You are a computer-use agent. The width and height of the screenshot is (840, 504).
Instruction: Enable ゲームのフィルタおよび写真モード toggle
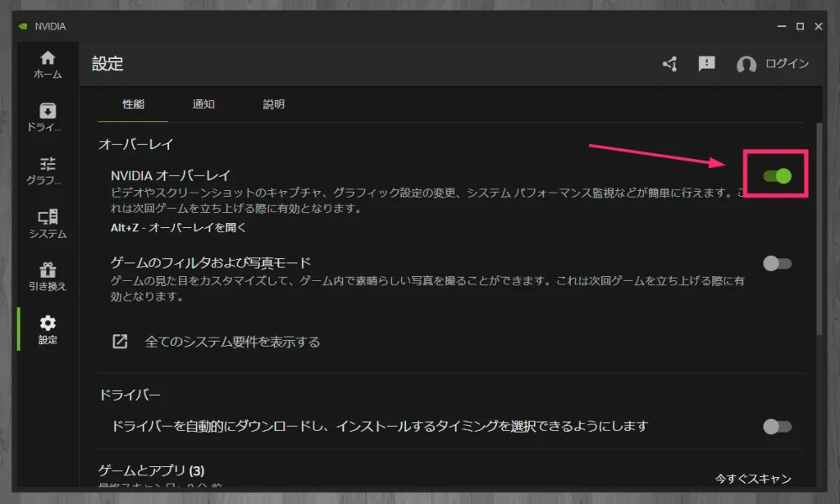777,263
